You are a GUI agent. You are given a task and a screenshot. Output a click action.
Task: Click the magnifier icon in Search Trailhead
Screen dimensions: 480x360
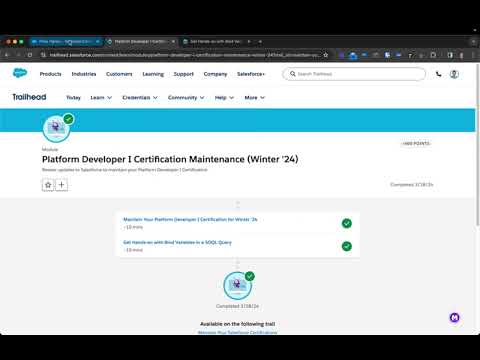pos(293,74)
